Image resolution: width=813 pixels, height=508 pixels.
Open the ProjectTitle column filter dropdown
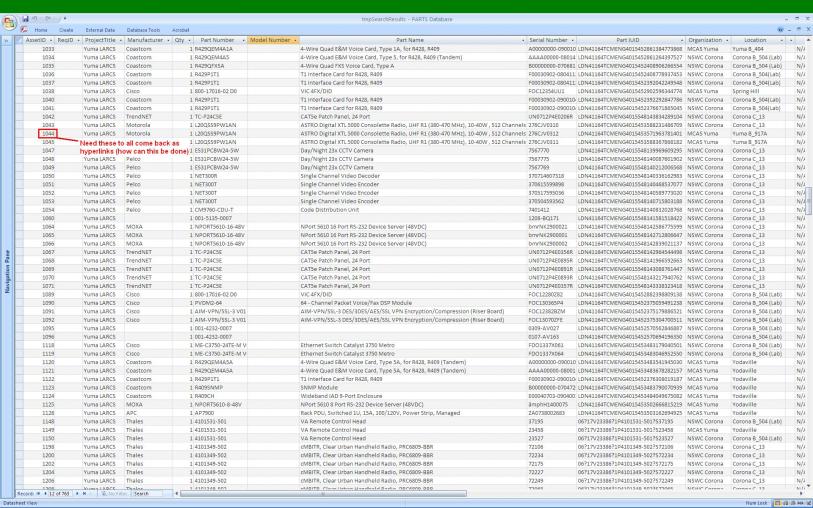pyautogui.click(x=120, y=40)
